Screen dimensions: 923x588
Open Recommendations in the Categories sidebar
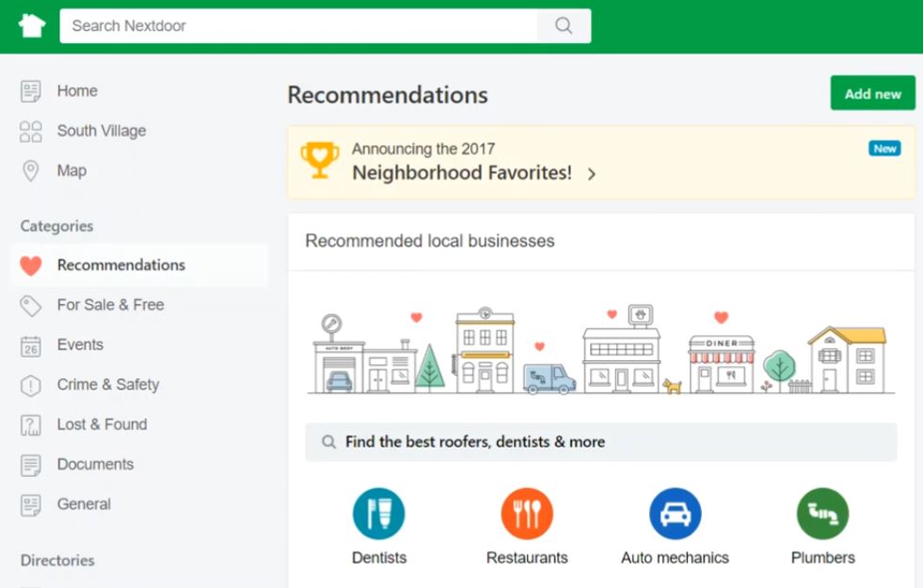120,265
